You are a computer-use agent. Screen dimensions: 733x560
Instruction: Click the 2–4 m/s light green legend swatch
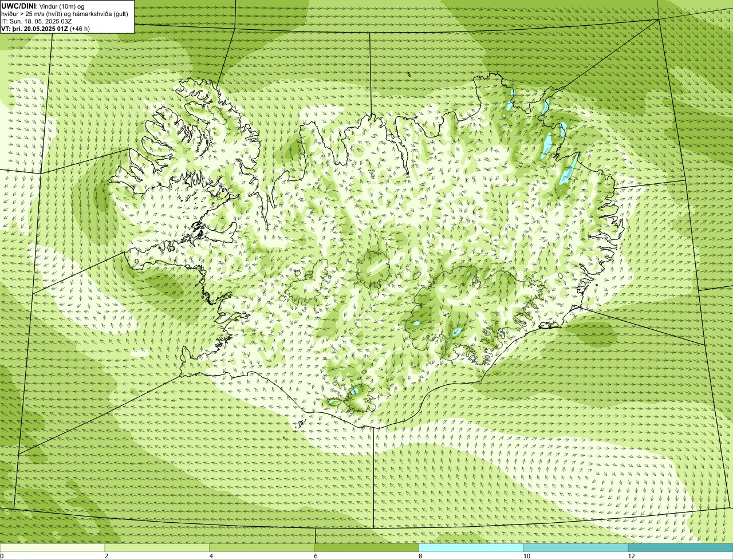coord(157,547)
